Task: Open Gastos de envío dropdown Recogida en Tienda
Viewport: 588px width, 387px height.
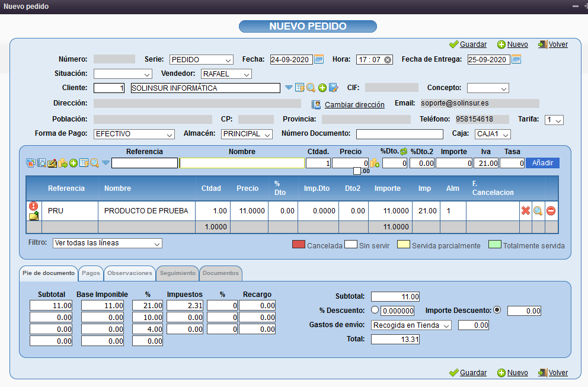Action: [x=411, y=325]
